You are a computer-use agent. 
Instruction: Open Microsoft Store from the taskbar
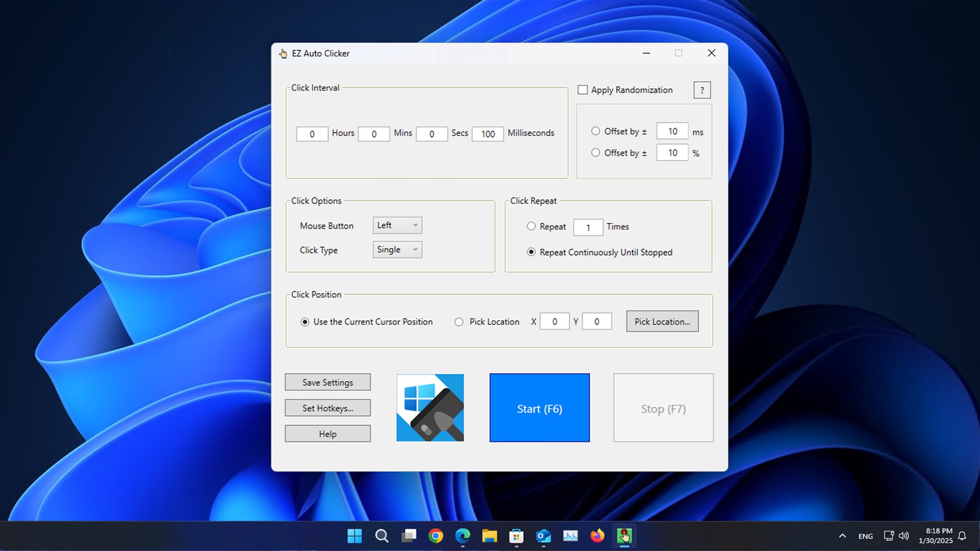point(516,536)
